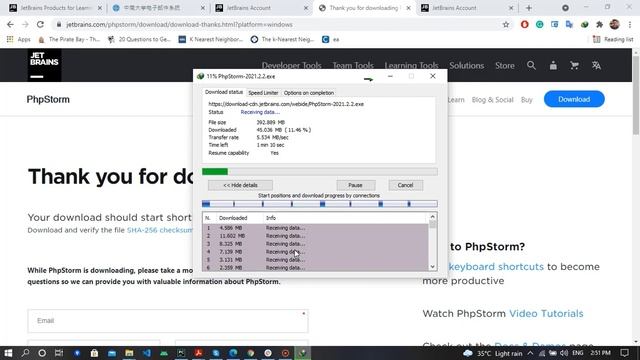Open the Video Tutorials link
The height and width of the screenshot is (360, 640).
(x=546, y=313)
